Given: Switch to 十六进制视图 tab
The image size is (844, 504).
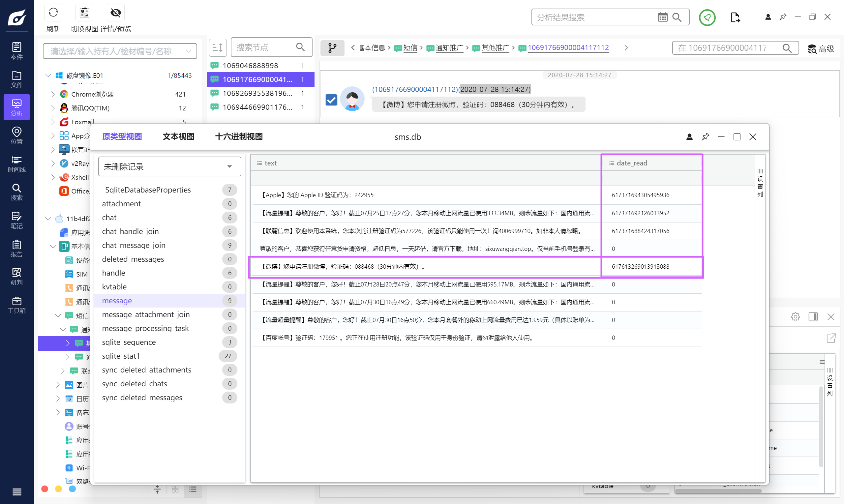Looking at the screenshot, I should coord(239,136).
